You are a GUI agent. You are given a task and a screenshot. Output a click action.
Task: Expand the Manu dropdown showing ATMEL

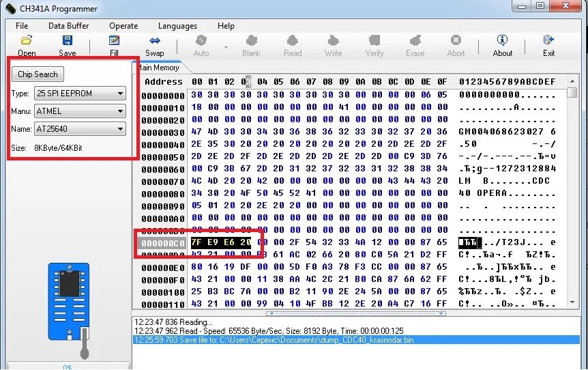tap(80, 111)
